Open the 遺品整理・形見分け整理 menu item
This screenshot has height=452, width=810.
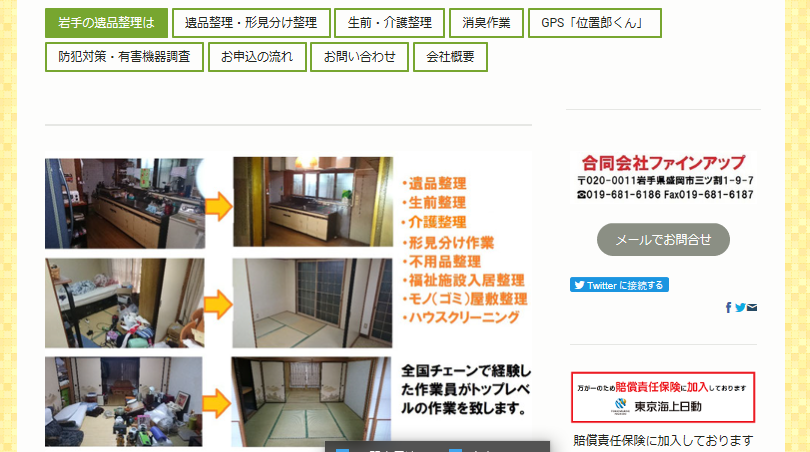point(251,23)
